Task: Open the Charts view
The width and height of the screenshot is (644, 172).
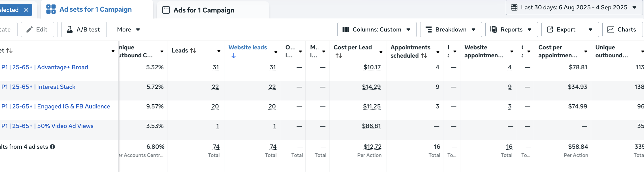Action: [x=622, y=30]
